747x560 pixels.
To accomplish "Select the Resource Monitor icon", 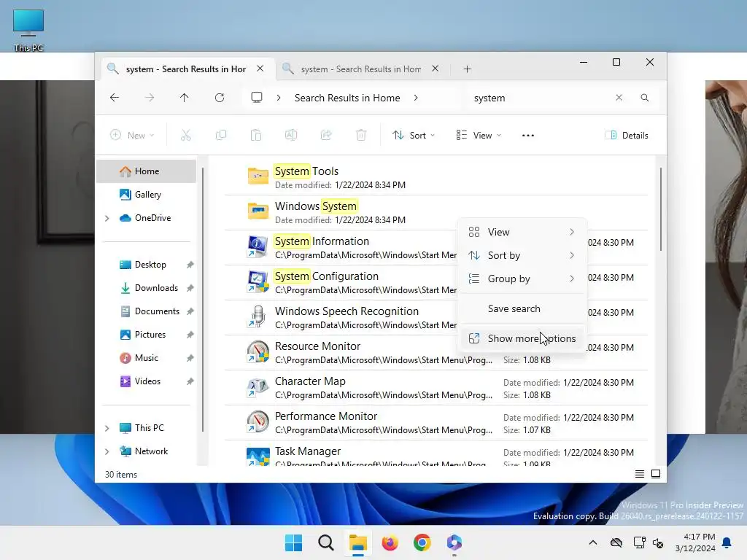I will 258,352.
